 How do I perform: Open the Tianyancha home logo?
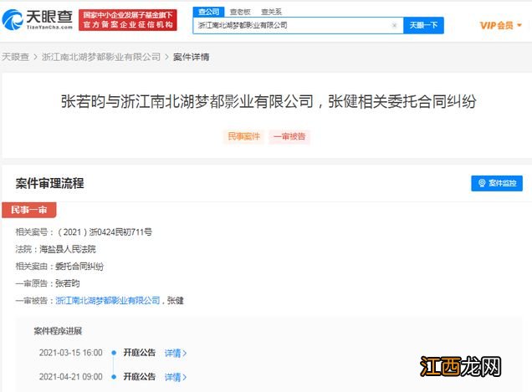coord(38,19)
